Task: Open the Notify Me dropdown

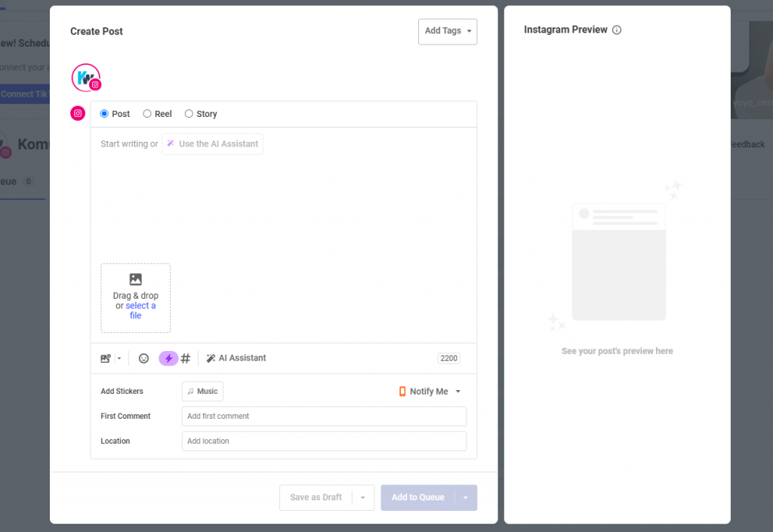Action: coord(430,392)
